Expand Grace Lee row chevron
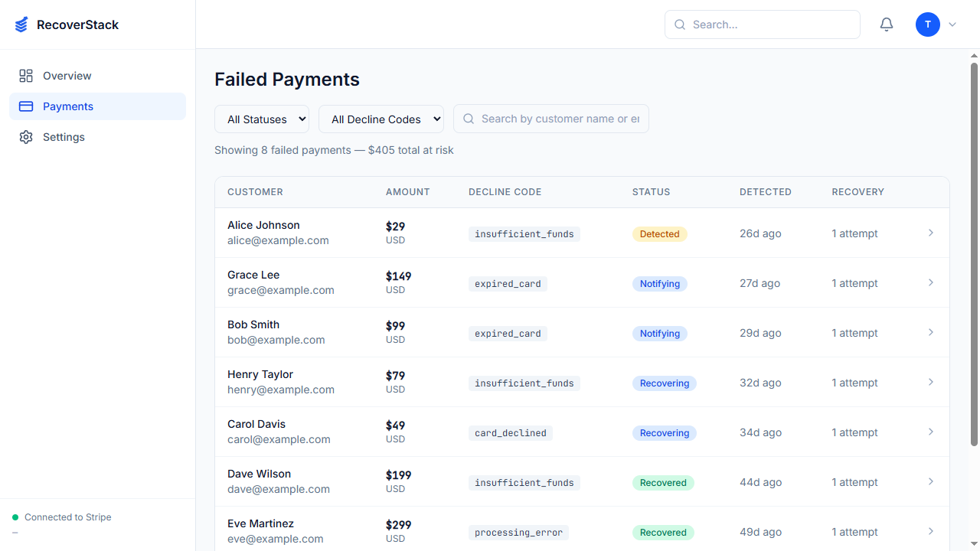The image size is (980, 551). click(x=931, y=282)
